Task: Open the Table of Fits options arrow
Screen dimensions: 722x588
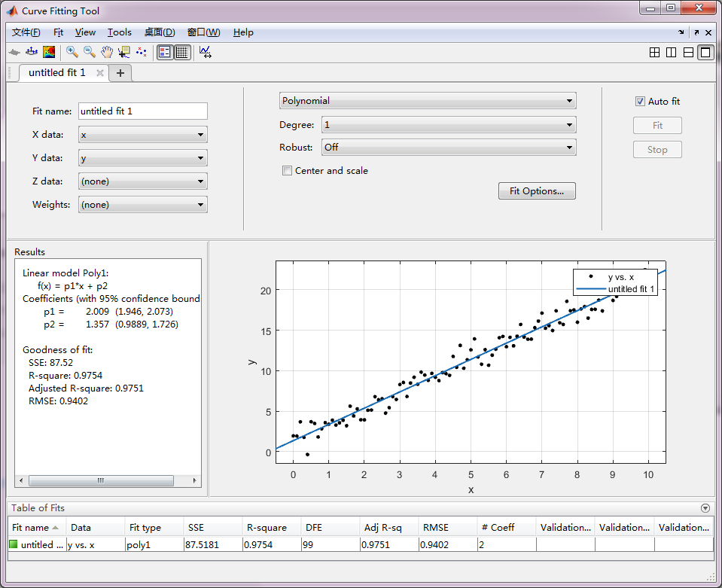Action: [x=705, y=508]
